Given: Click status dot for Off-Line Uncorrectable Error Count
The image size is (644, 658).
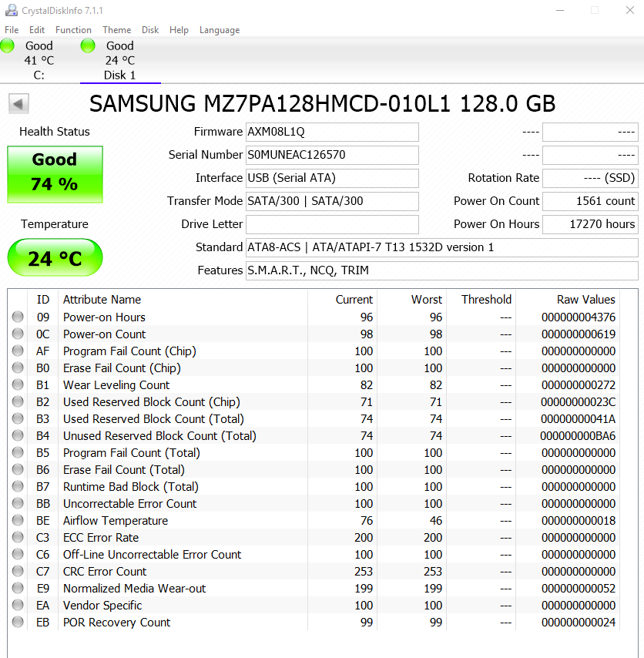Looking at the screenshot, I should tap(18, 554).
